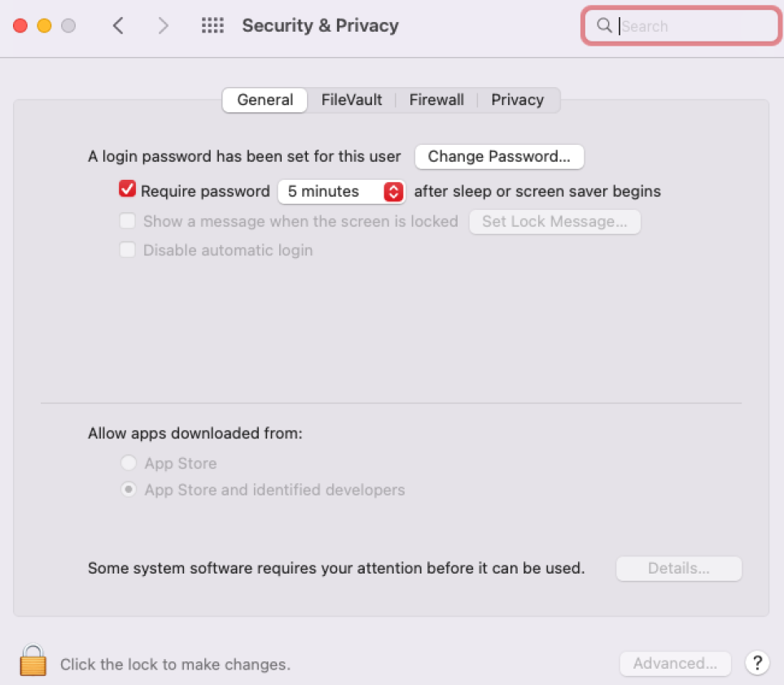Focus the Search input field
The height and width of the screenshot is (685, 784).
[x=692, y=26]
